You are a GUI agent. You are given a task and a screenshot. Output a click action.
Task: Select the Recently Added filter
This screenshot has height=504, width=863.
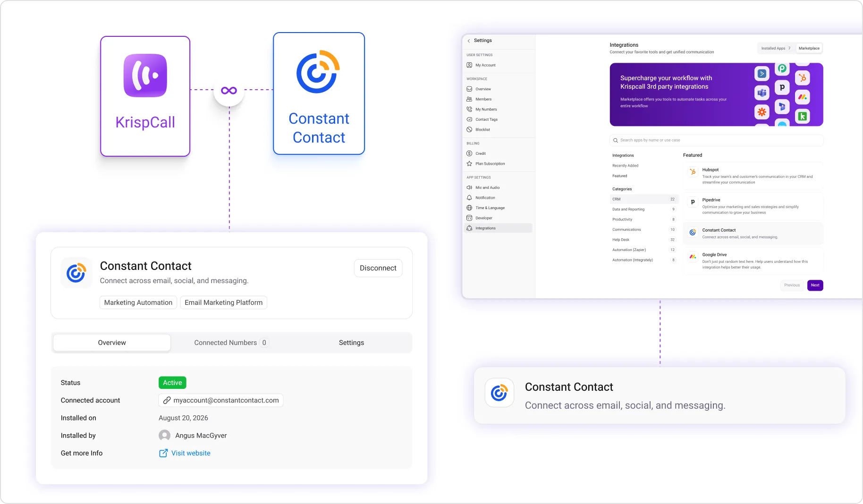(x=625, y=166)
